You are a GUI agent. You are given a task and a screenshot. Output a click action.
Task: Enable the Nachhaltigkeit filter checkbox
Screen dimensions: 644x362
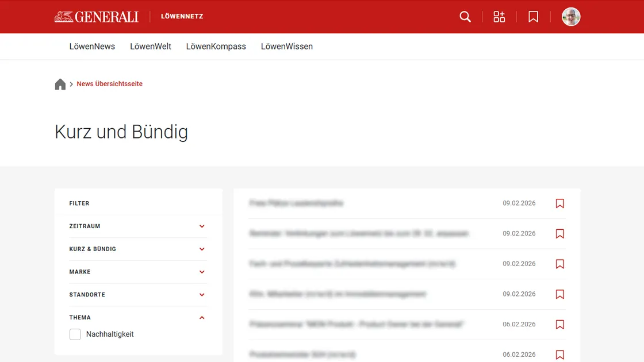[75, 334]
